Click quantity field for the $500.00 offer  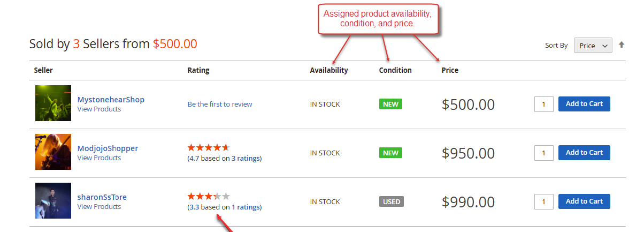(x=543, y=104)
